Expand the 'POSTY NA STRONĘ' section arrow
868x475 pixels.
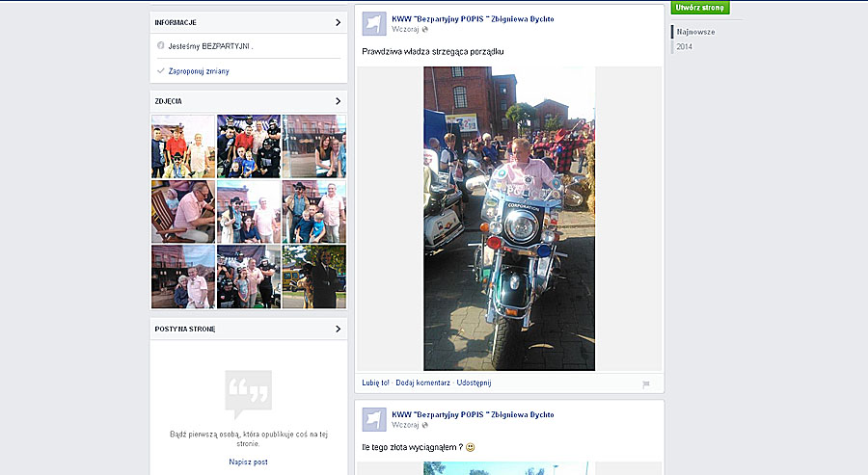pos(338,330)
